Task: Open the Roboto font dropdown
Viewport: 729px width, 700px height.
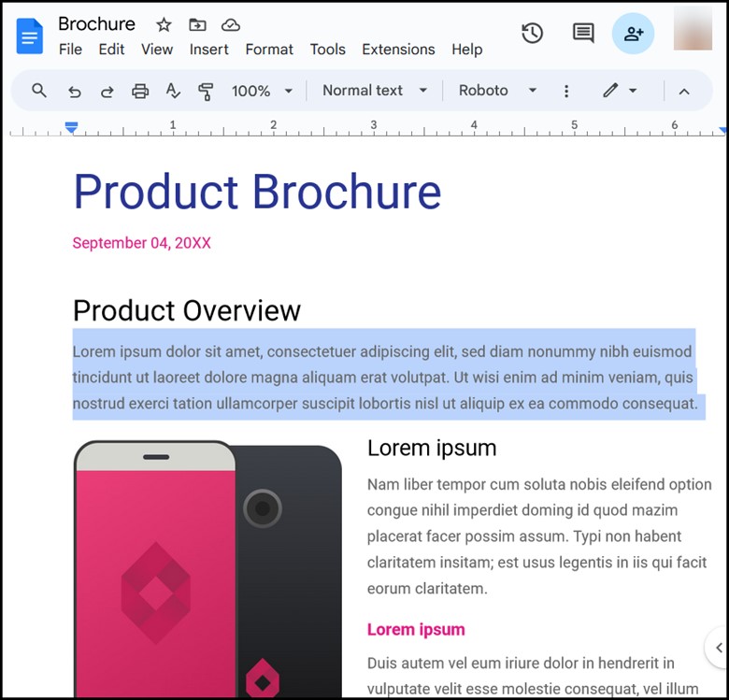Action: coord(497,90)
